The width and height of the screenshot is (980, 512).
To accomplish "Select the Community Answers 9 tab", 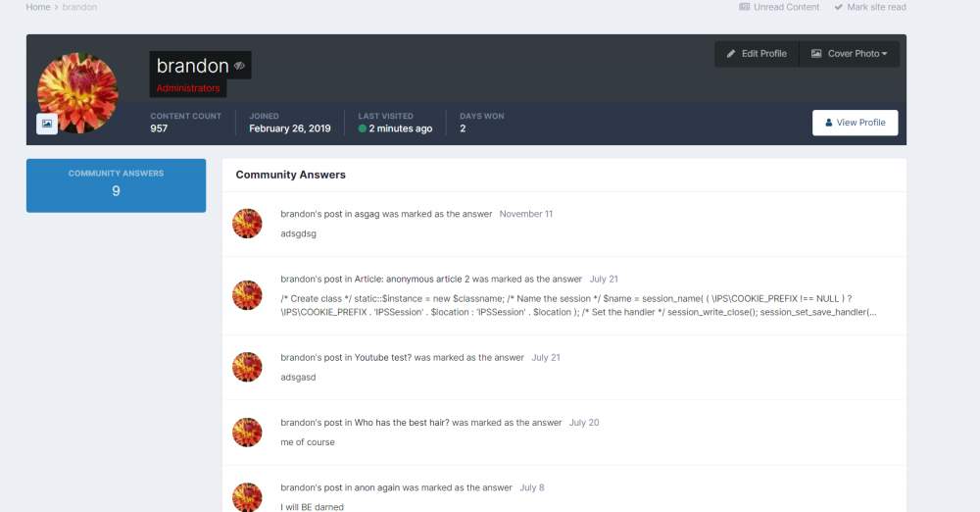I will click(x=117, y=185).
